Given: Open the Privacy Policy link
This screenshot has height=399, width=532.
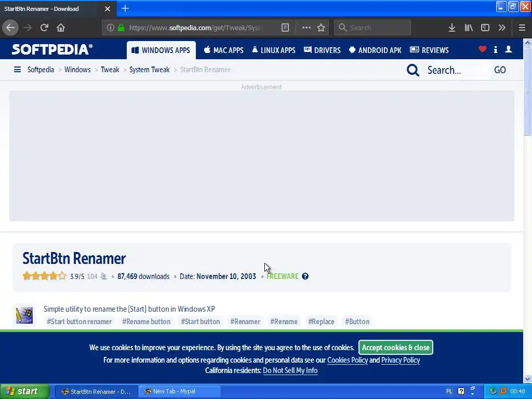Looking at the screenshot, I should click(x=401, y=360).
